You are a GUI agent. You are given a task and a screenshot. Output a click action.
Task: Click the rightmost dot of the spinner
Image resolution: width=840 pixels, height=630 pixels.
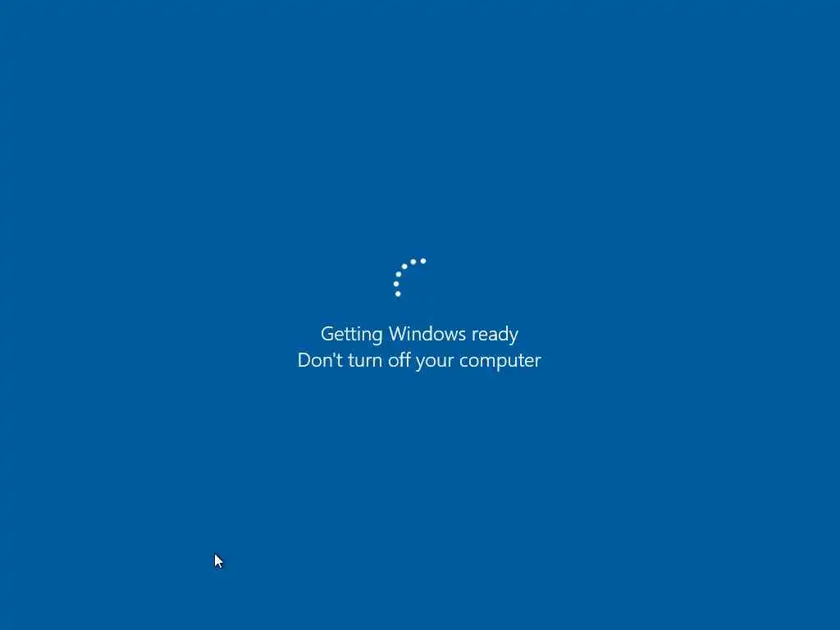[423, 261]
